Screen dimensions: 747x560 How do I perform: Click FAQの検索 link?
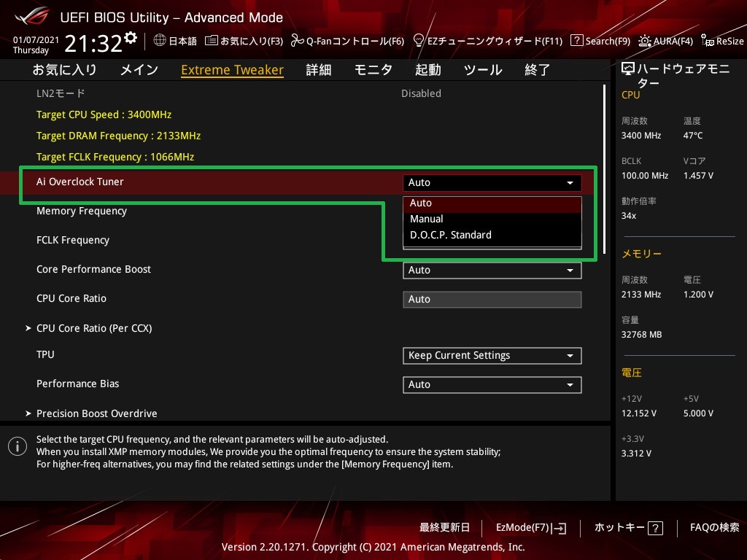tap(715, 528)
